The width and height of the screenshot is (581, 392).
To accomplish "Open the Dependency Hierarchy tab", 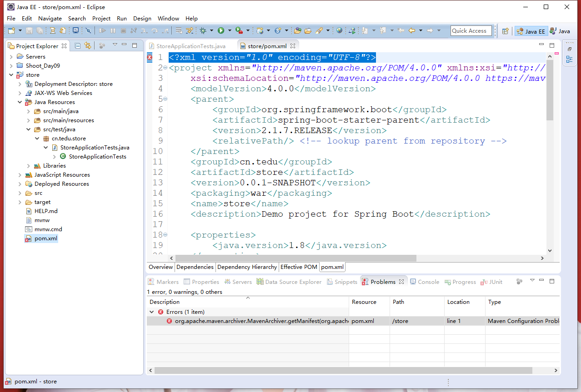I will point(247,267).
